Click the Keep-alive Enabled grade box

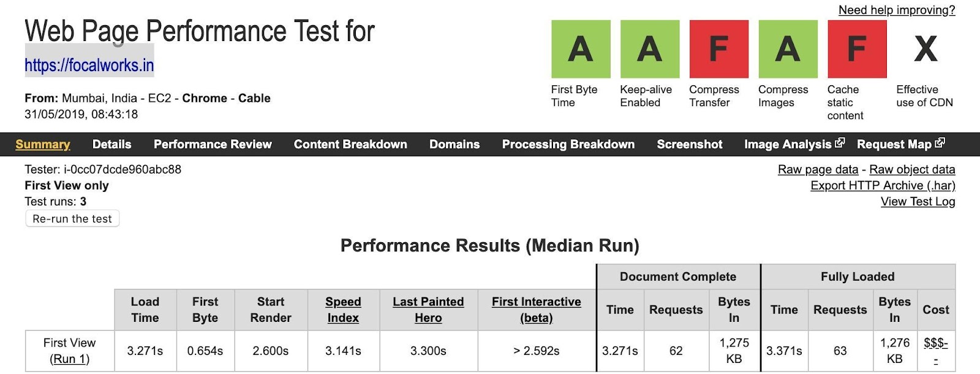click(x=649, y=49)
